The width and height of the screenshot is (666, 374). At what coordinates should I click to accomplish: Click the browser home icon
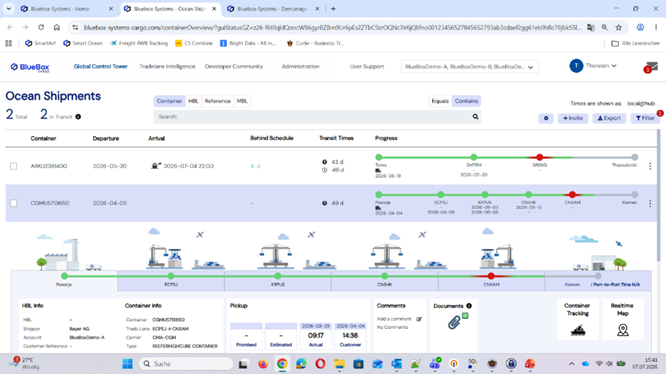click(56, 27)
